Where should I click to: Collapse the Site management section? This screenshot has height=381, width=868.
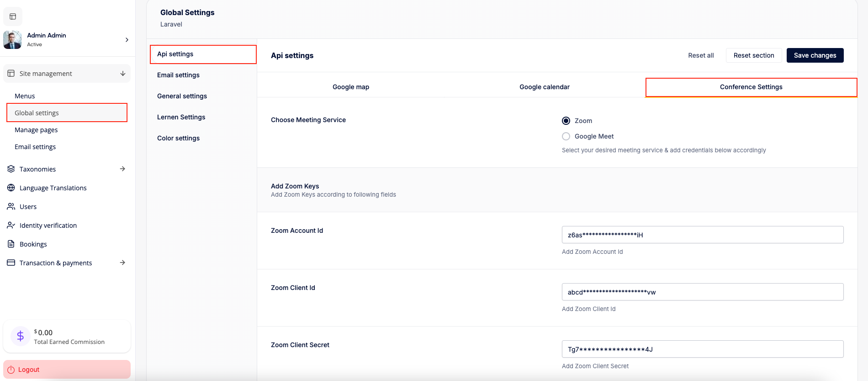(122, 74)
